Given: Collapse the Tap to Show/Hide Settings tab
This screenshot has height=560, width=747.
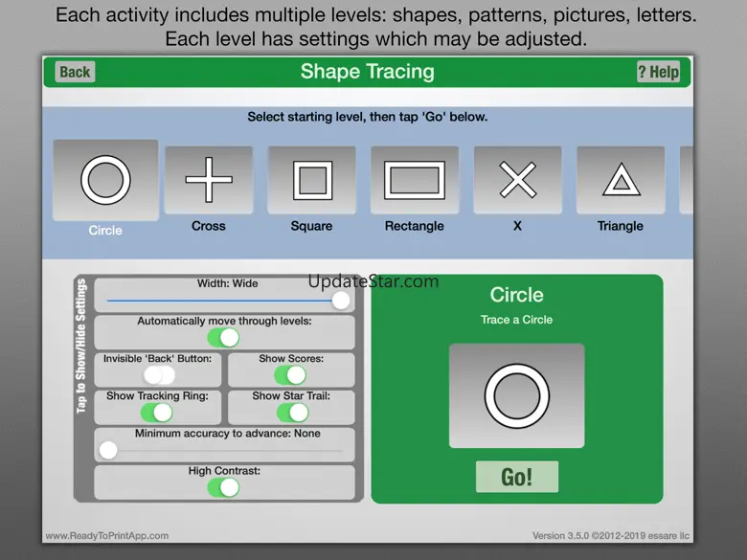Looking at the screenshot, I should click(x=81, y=347).
